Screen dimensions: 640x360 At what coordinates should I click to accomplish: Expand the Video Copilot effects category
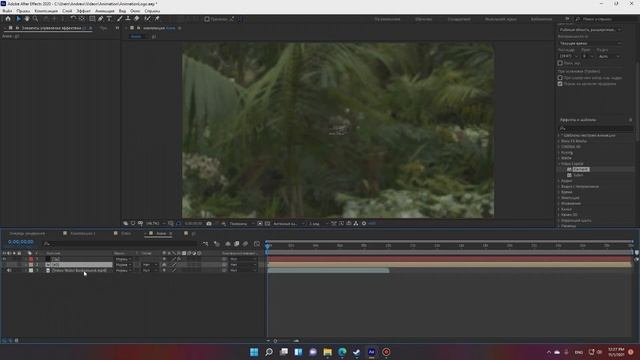click(559, 164)
